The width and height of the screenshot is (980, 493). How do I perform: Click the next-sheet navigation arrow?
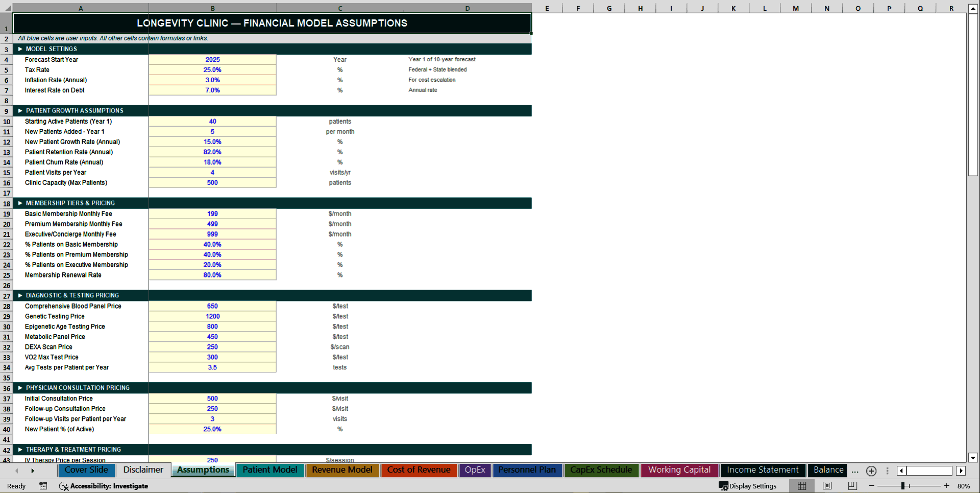[33, 471]
